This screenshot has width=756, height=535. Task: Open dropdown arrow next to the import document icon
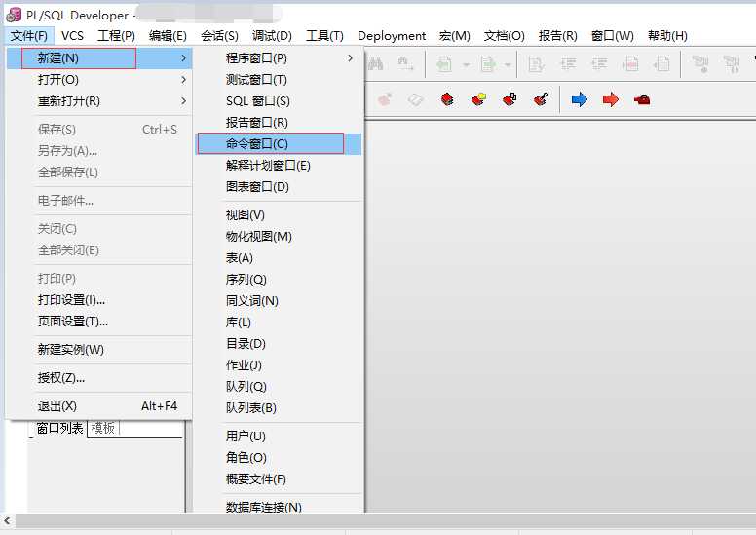[x=466, y=64]
